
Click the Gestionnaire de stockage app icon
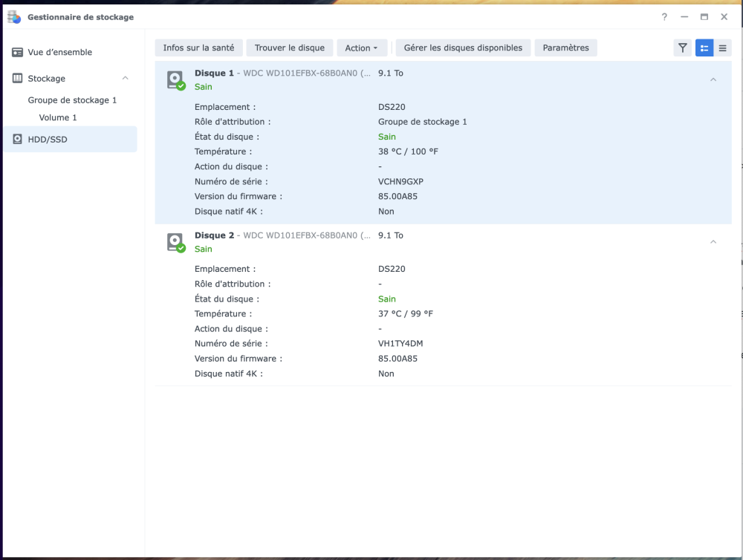pyautogui.click(x=14, y=17)
